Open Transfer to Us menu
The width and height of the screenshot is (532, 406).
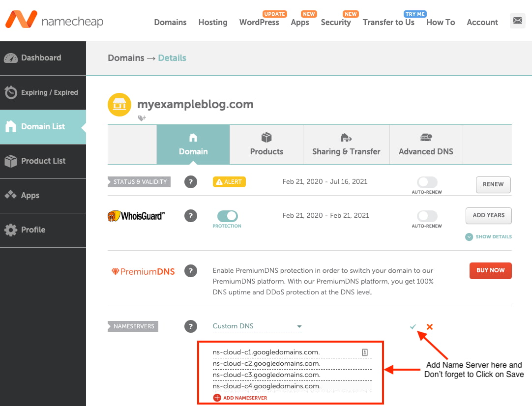[x=388, y=23]
